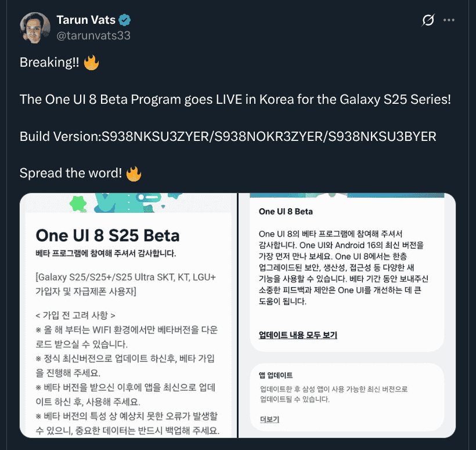The image size is (476, 450).
Task: Click the 더보기 link under 앱 업데이트
Action: coord(269,419)
